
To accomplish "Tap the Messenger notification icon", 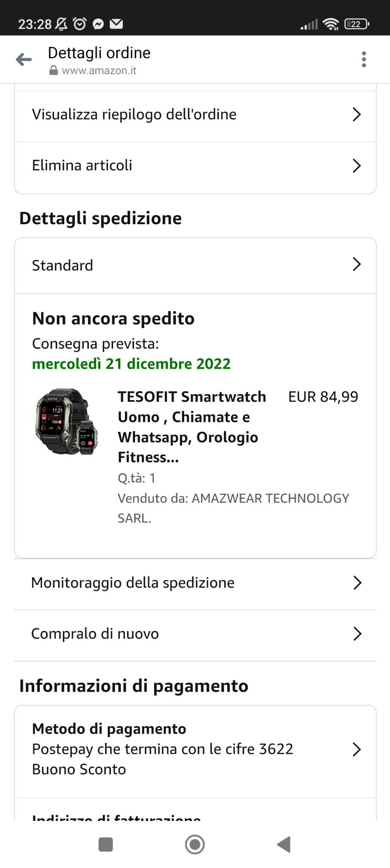I will point(98,24).
